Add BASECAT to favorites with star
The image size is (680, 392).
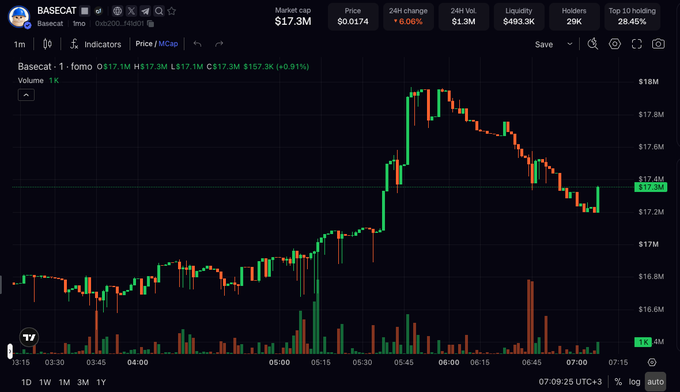(x=172, y=11)
